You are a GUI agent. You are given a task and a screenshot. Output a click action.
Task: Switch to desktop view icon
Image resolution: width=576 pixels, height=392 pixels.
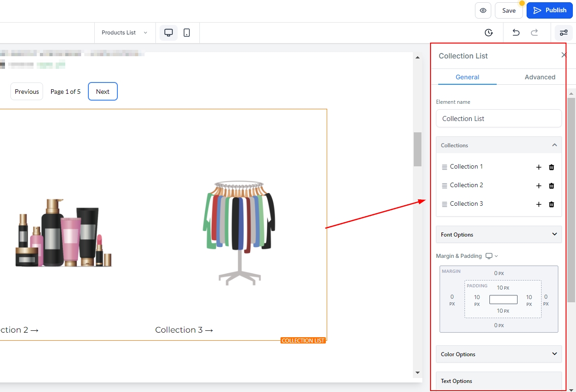click(x=169, y=33)
